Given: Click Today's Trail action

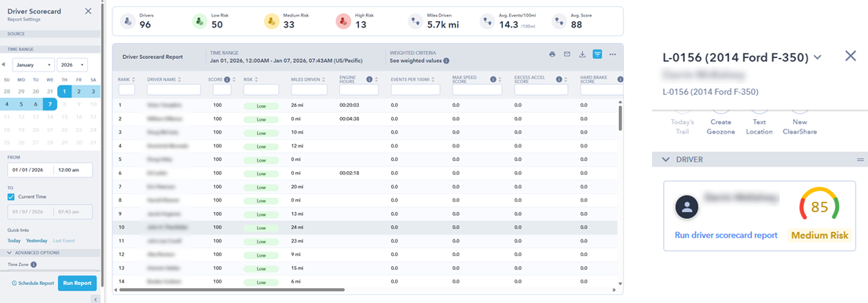Looking at the screenshot, I should pos(682,126).
